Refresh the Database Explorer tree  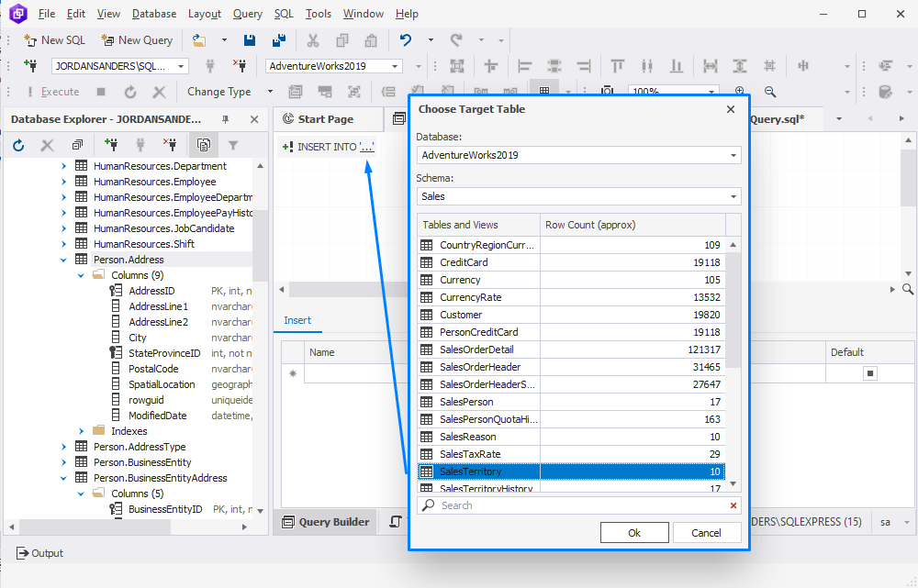[18, 144]
